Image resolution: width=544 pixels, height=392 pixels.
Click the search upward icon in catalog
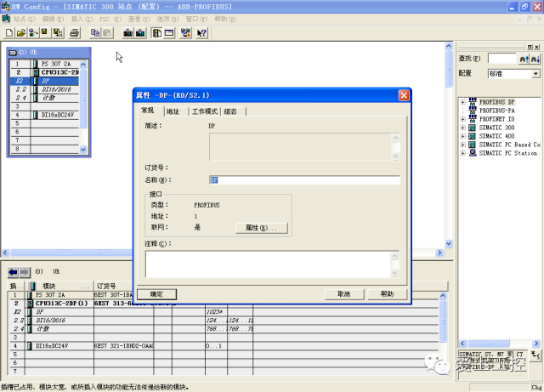524,59
